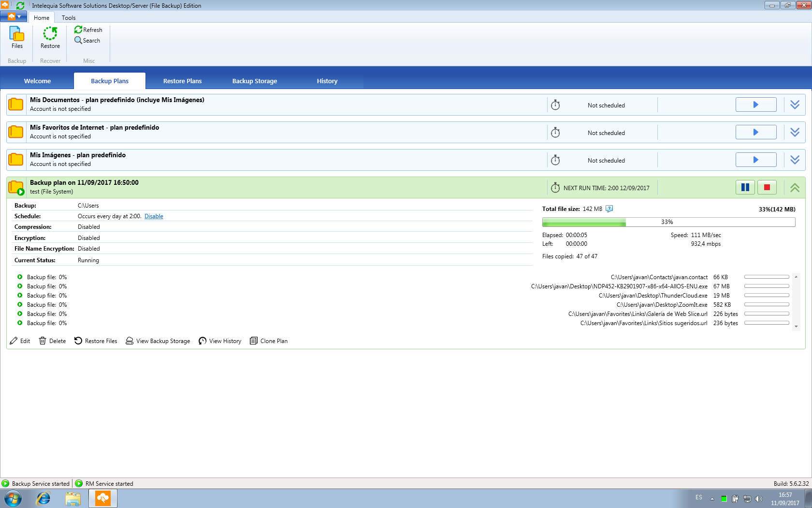Stop the running backup plan
The height and width of the screenshot is (508, 812).
767,188
